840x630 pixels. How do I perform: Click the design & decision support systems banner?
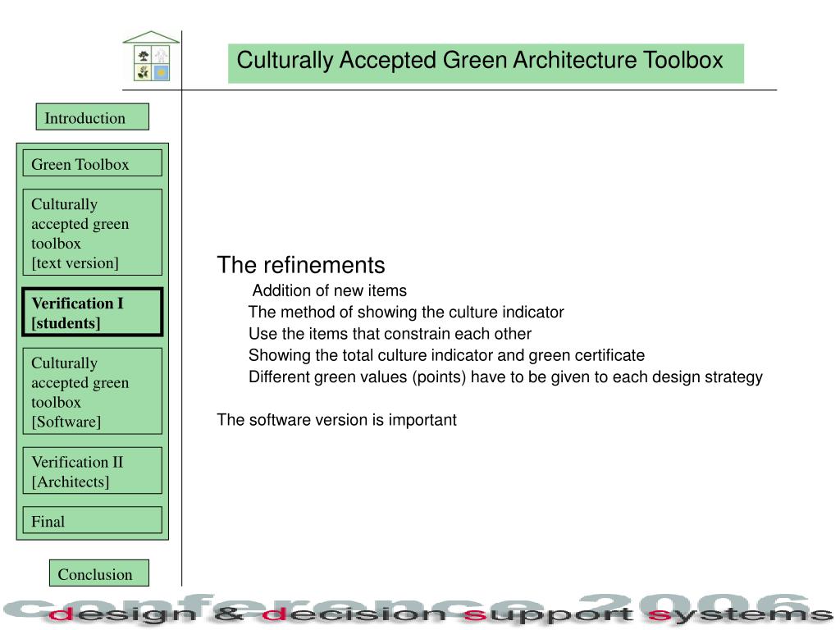pyautogui.click(x=420, y=610)
